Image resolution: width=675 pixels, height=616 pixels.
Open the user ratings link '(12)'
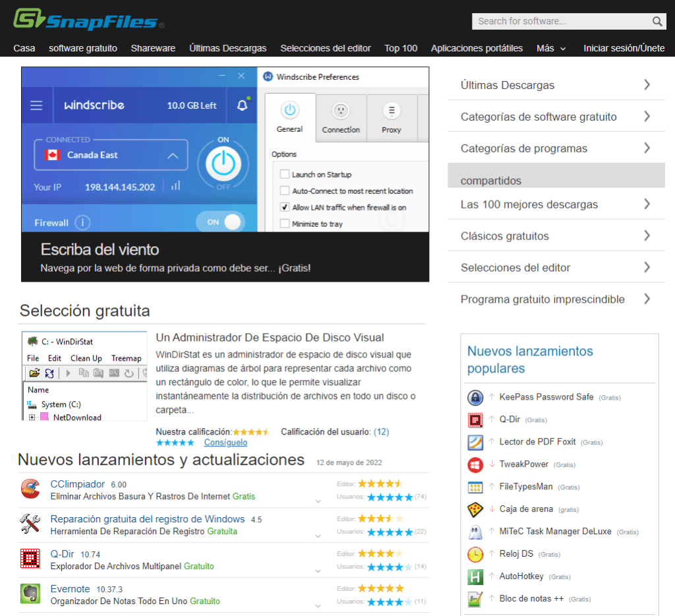tap(381, 431)
